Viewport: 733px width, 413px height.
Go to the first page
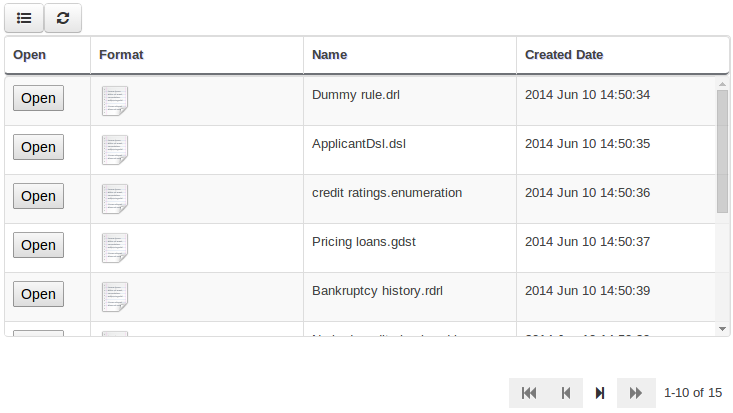(x=529, y=393)
